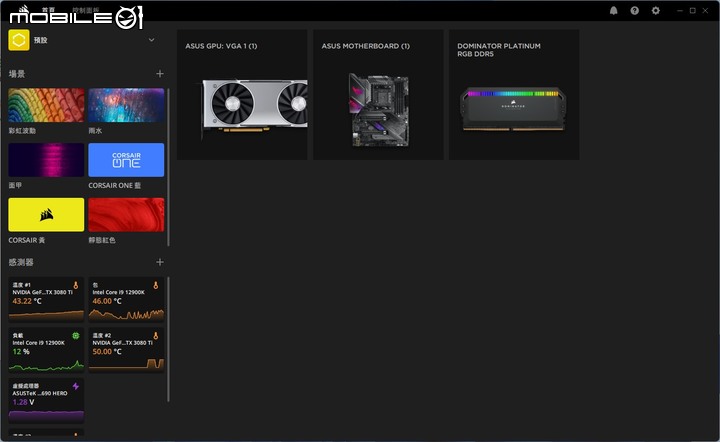This screenshot has width=720, height=442.
Task: Open the settings gear icon
Action: 656,11
